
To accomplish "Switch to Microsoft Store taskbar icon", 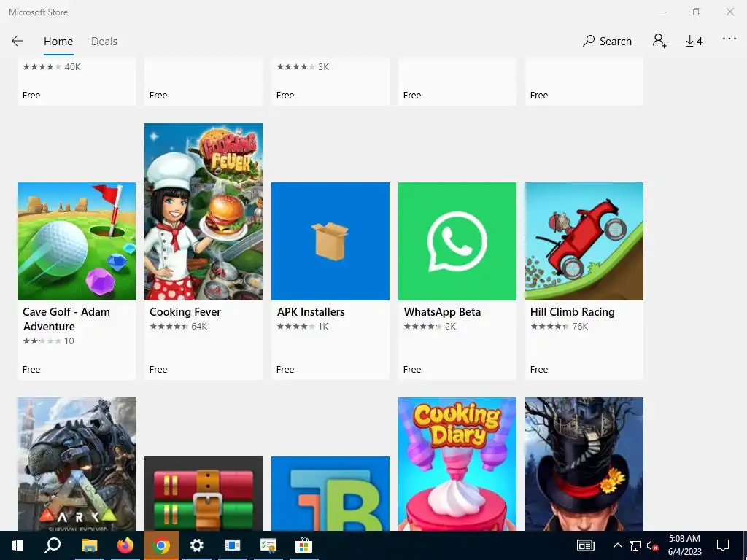I will [303, 545].
